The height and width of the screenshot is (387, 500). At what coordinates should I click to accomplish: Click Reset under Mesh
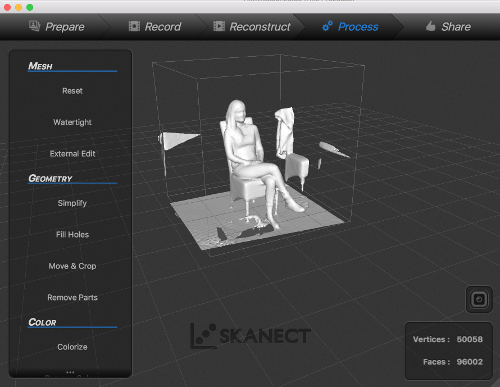[x=72, y=91]
